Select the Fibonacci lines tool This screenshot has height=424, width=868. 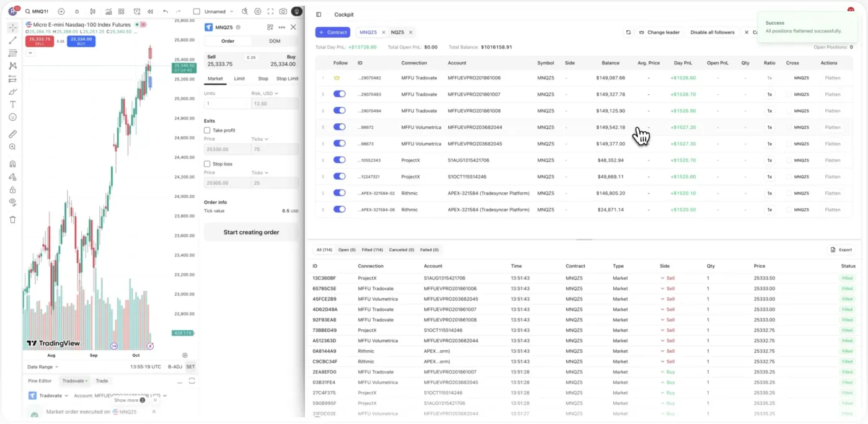click(x=12, y=53)
